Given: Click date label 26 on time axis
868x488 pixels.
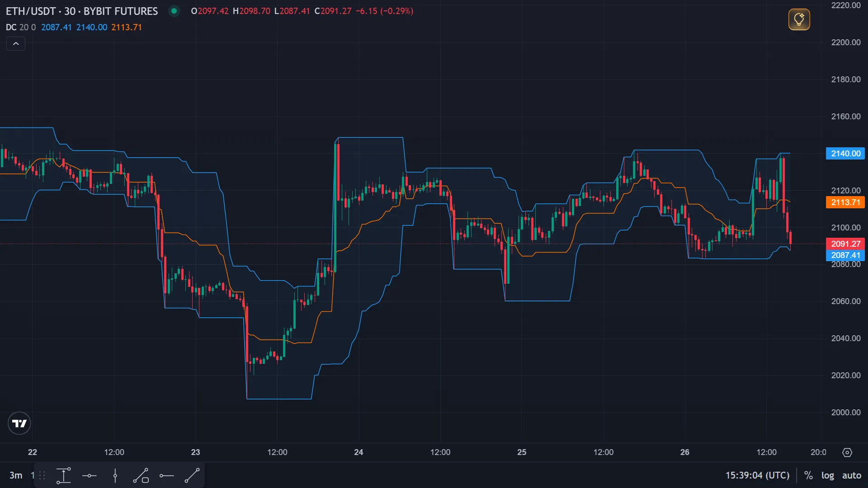Looking at the screenshot, I should (x=685, y=452).
